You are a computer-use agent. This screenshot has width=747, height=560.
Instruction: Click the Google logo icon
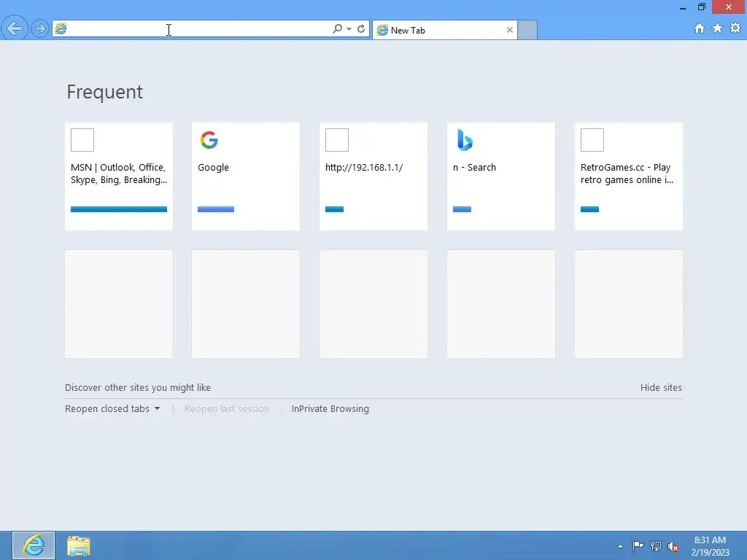(x=209, y=140)
